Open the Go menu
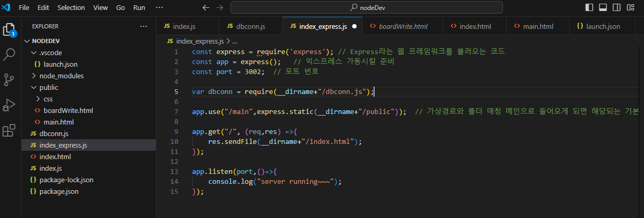644x218 pixels. [x=120, y=7]
